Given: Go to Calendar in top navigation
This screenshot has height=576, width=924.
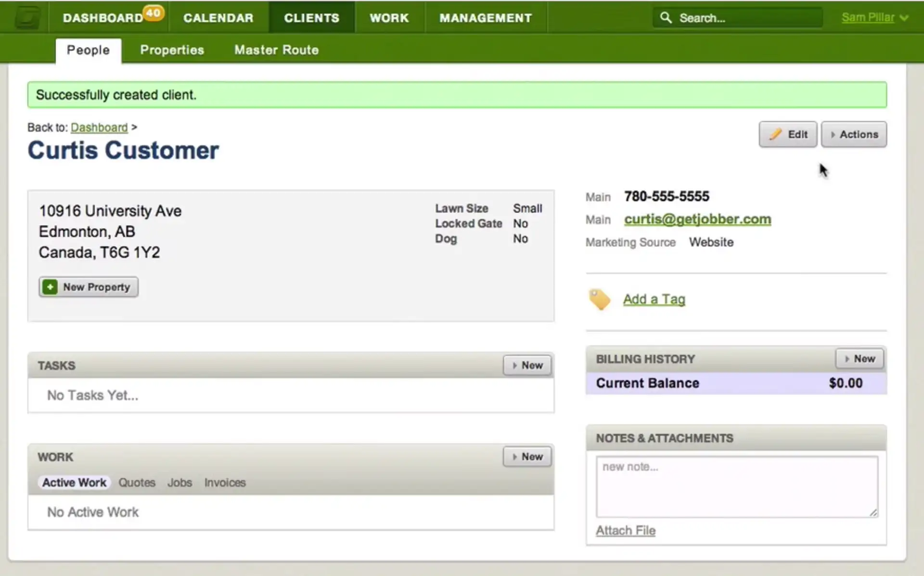Looking at the screenshot, I should [x=218, y=18].
